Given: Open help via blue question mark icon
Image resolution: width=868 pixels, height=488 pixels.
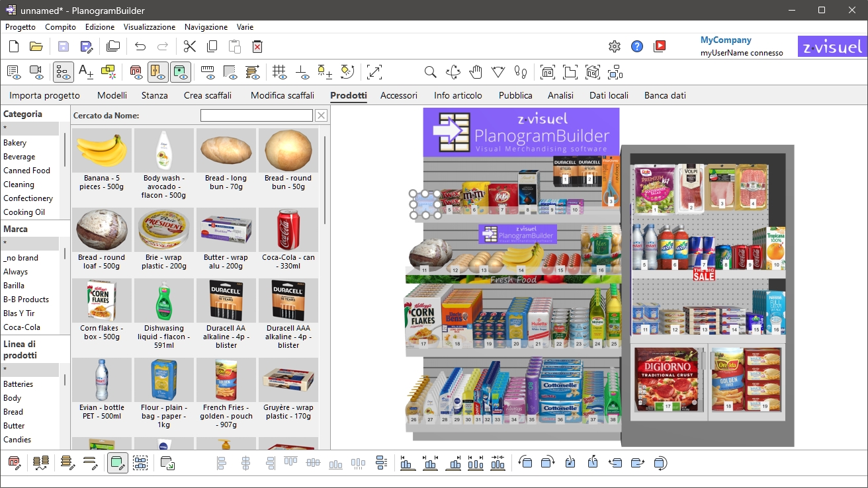Looking at the screenshot, I should [637, 46].
